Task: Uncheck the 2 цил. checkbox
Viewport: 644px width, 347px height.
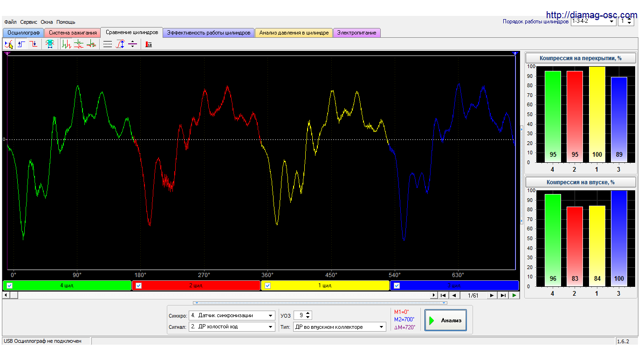Action: pyautogui.click(x=138, y=286)
